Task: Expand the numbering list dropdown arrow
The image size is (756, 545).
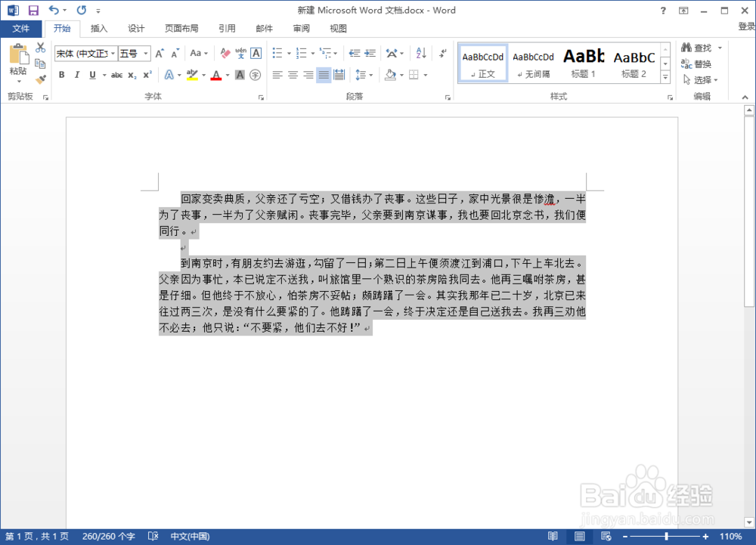Action: 313,54
